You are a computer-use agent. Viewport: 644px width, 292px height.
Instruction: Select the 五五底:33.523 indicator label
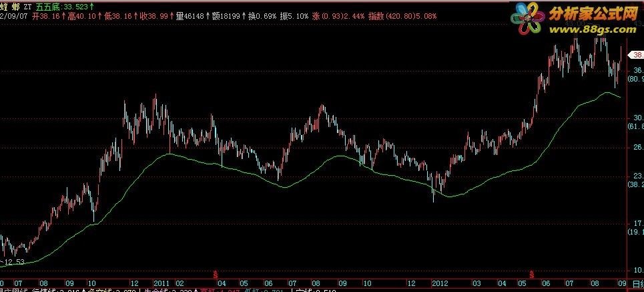tap(63, 6)
